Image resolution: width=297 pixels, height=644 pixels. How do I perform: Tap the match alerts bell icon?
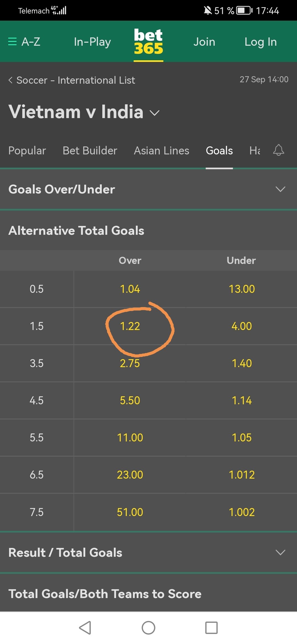point(278,150)
